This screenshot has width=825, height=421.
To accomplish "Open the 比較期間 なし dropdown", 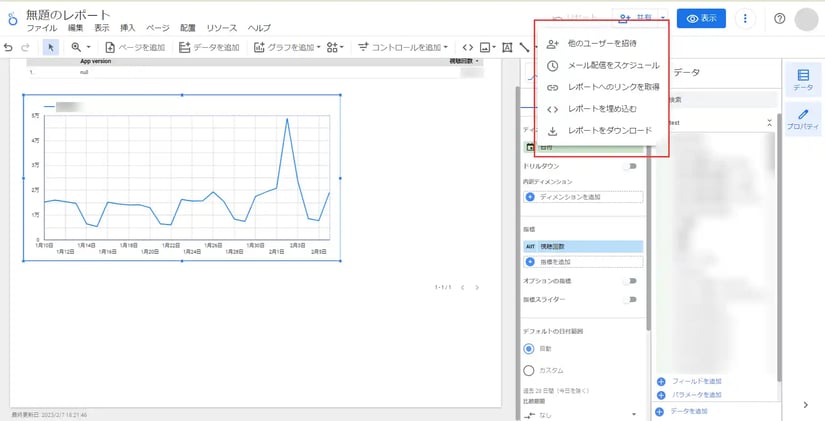I will pyautogui.click(x=581, y=415).
